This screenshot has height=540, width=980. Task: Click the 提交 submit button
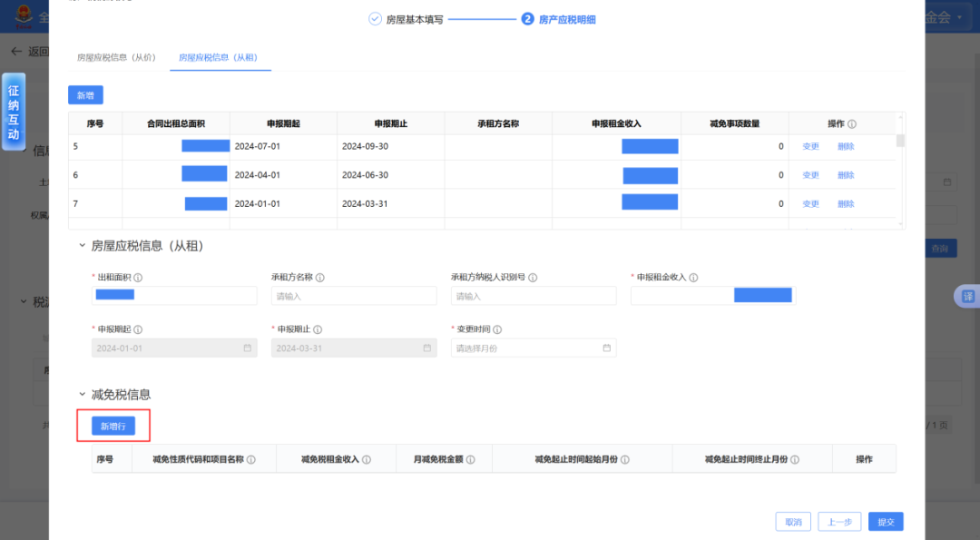click(x=885, y=521)
